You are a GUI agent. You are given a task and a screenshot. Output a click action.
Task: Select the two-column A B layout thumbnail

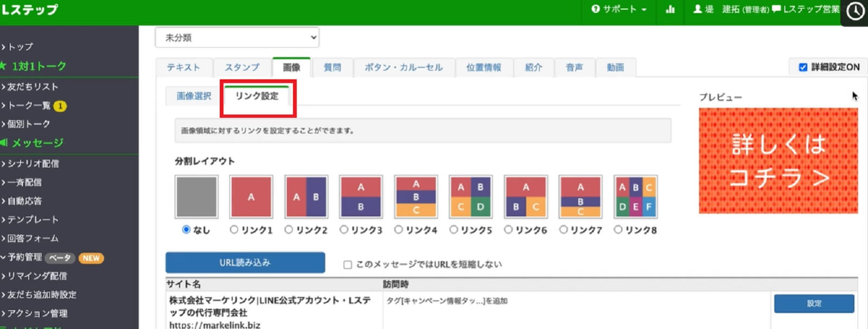(x=306, y=197)
